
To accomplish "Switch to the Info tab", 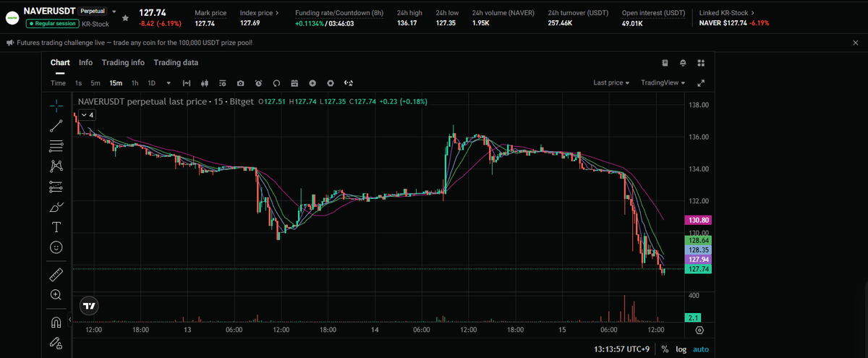I will pyautogui.click(x=85, y=63).
